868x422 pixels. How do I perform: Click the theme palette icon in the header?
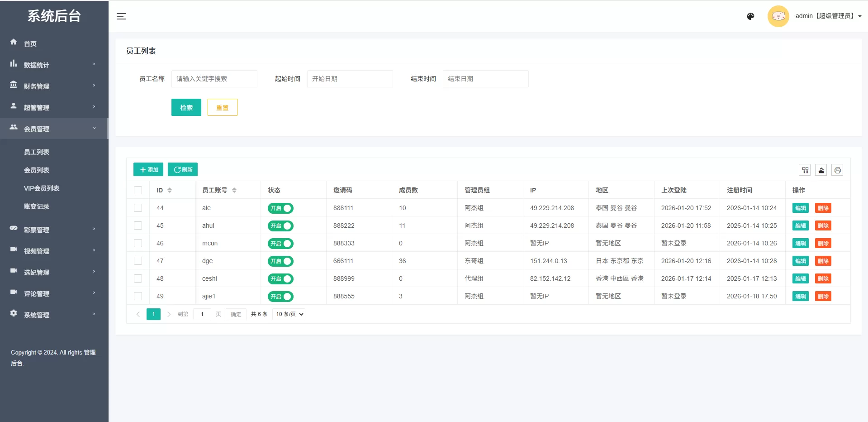[750, 16]
